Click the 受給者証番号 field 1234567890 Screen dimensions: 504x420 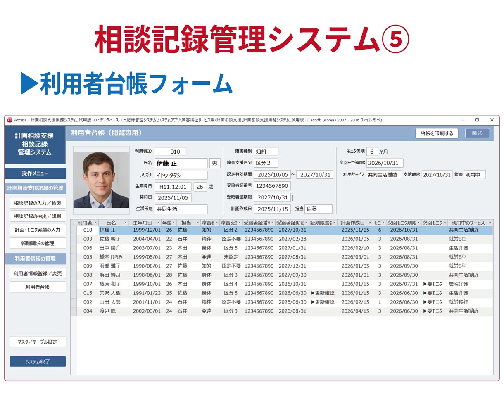(x=272, y=186)
